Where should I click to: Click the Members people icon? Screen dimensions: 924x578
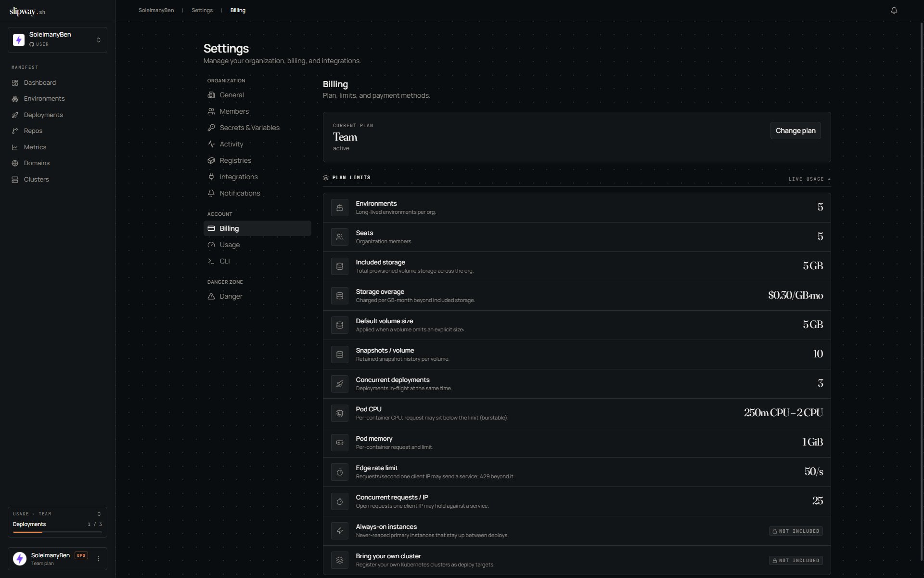click(x=211, y=112)
